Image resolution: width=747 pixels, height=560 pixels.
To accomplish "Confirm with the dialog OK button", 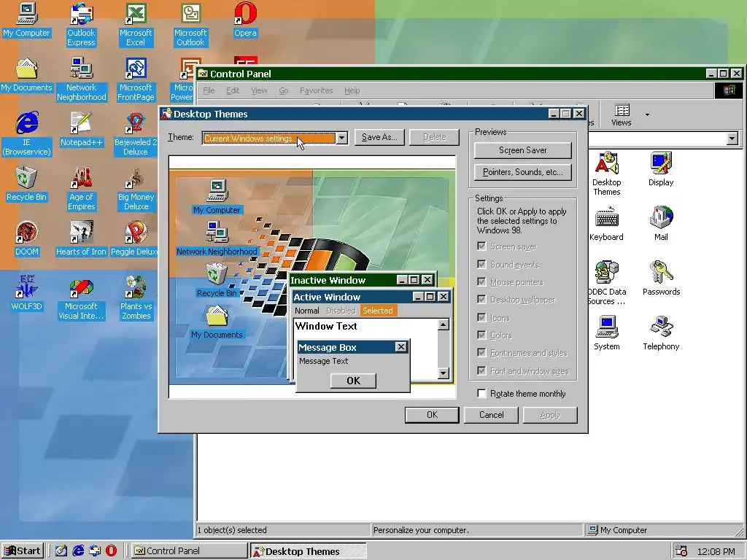I will [432, 415].
